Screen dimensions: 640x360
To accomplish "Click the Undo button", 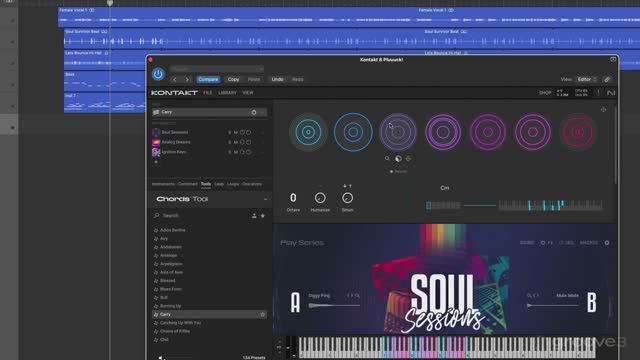I will tap(278, 80).
